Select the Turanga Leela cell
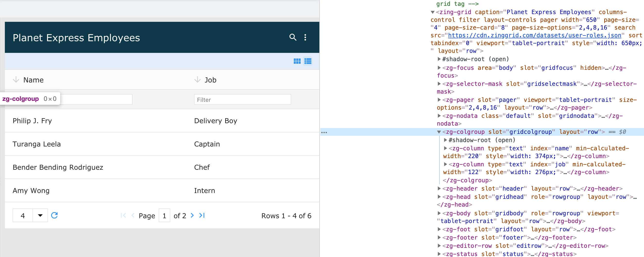Viewport: 644px width, 257px height. 96,144
